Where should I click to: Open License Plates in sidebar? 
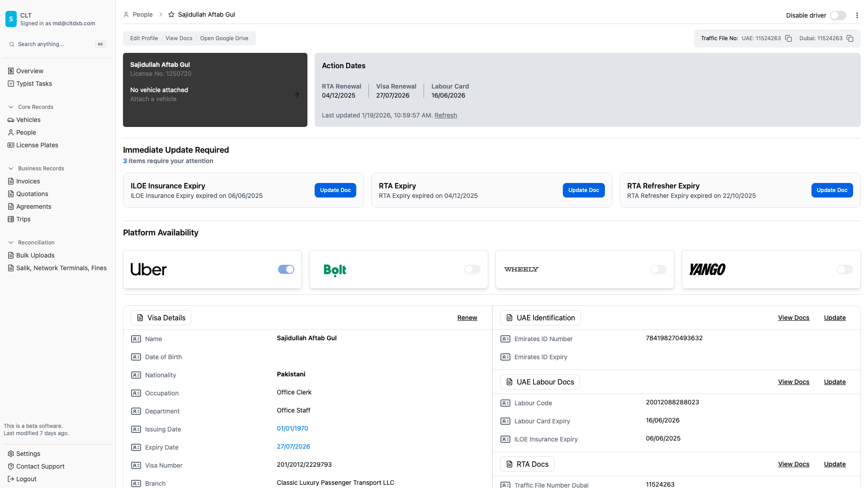click(x=37, y=145)
